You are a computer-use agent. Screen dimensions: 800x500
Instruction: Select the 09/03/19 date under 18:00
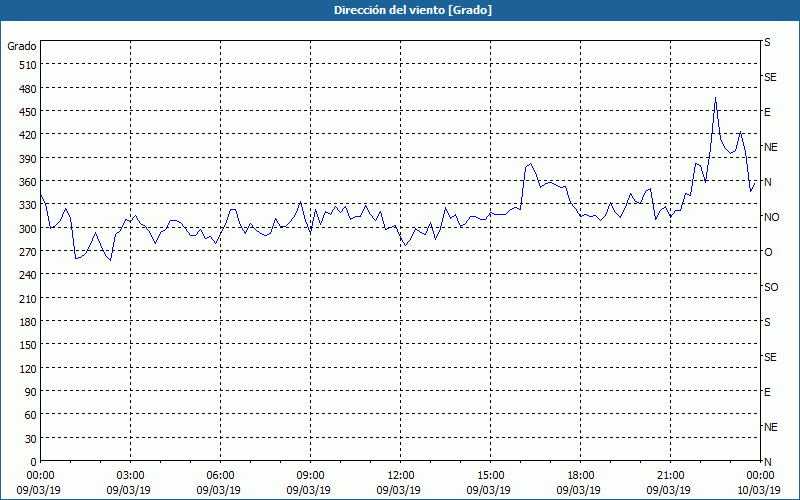pos(579,490)
